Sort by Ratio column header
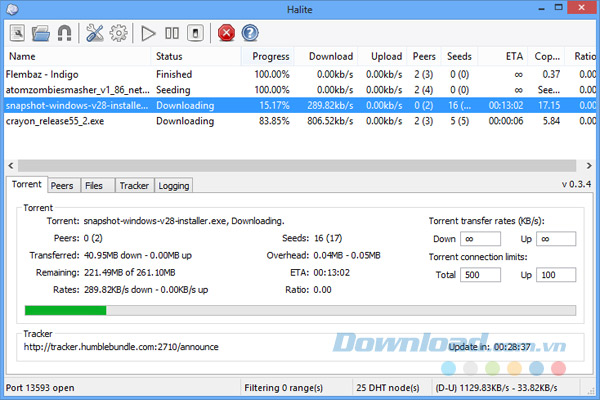Viewport: 600px width, 400px height. coord(581,57)
